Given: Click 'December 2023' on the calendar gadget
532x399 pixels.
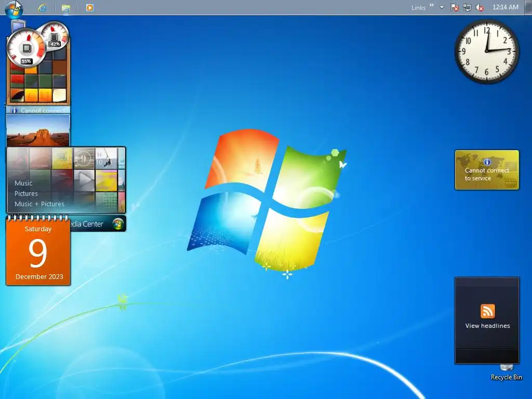Looking at the screenshot, I should click(x=39, y=276).
